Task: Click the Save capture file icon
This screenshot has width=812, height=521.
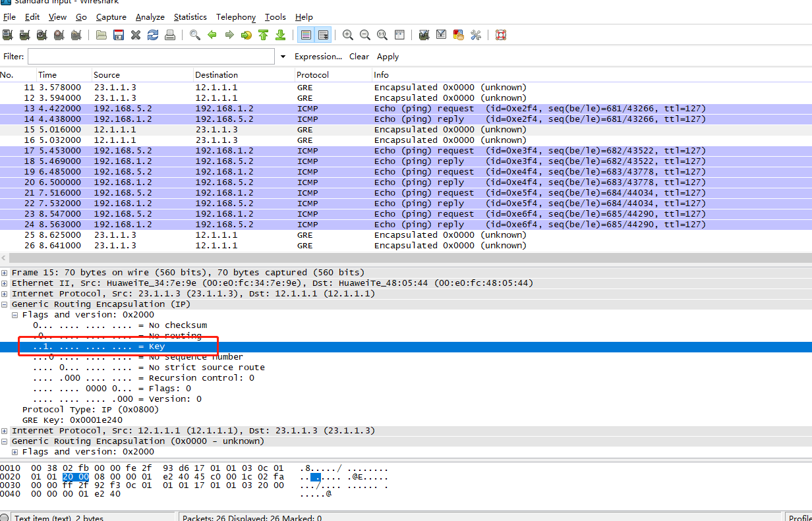Action: coord(119,35)
